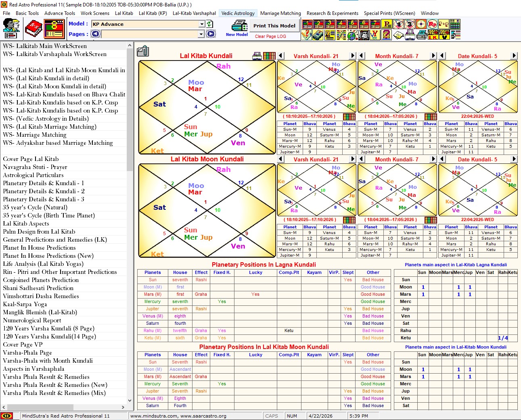Viewport: 521px width, 420px height.
Task: Click the screen number 8 layout icon
Action: tap(54, 29)
